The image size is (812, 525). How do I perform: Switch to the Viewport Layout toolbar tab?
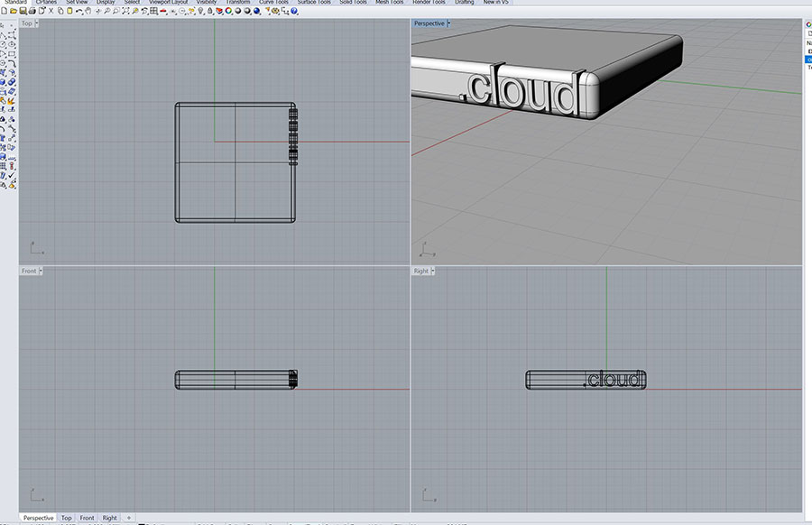[x=169, y=2]
